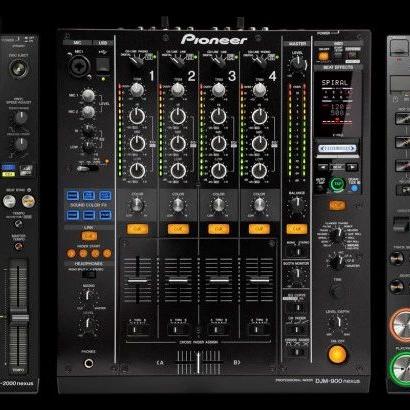The image size is (410, 410).
Task: Adjust channel 1 TRIM knob
Action: (x=137, y=90)
